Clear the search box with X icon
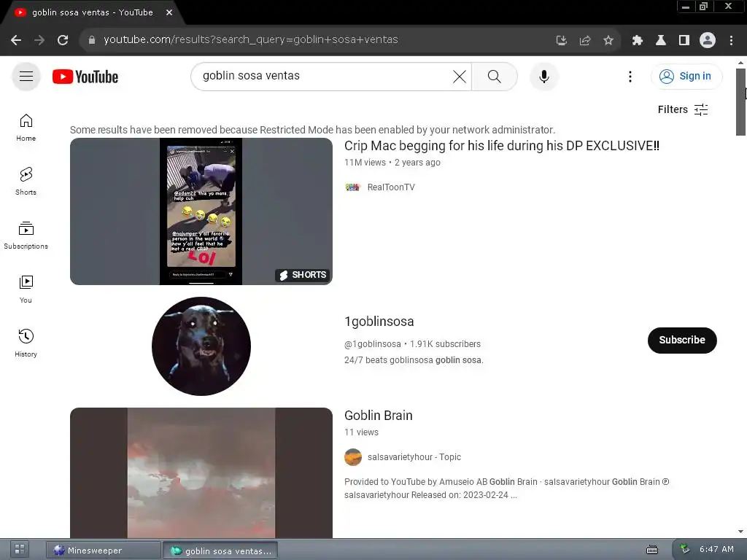 (460, 76)
